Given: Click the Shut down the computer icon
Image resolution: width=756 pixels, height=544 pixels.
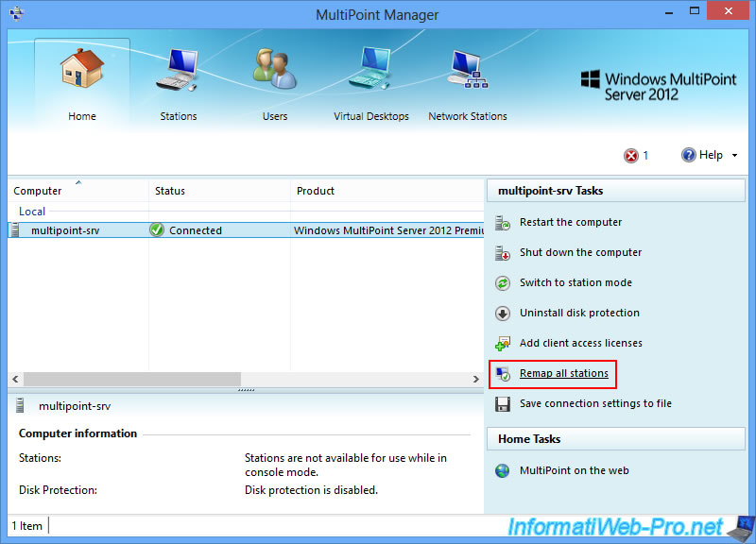Looking at the screenshot, I should (x=503, y=253).
